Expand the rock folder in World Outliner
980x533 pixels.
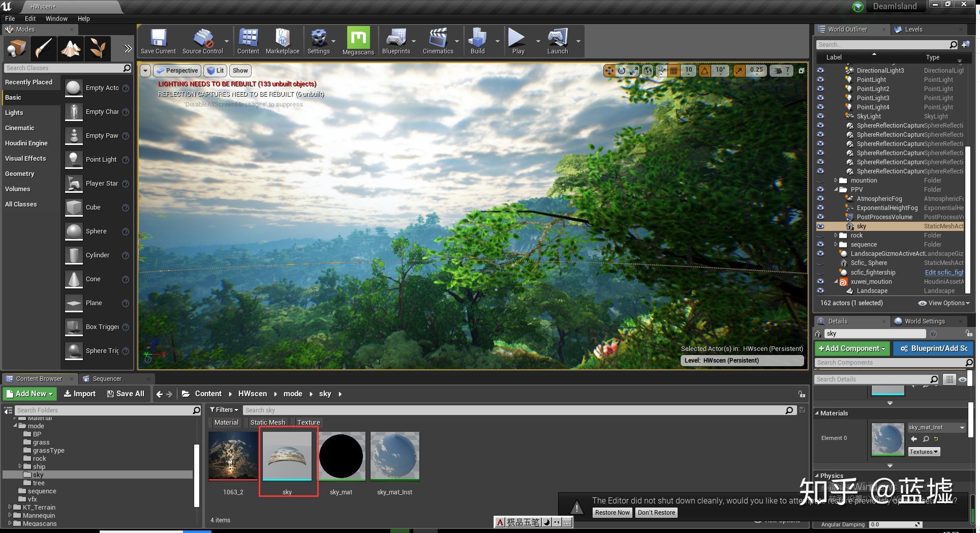coord(837,235)
